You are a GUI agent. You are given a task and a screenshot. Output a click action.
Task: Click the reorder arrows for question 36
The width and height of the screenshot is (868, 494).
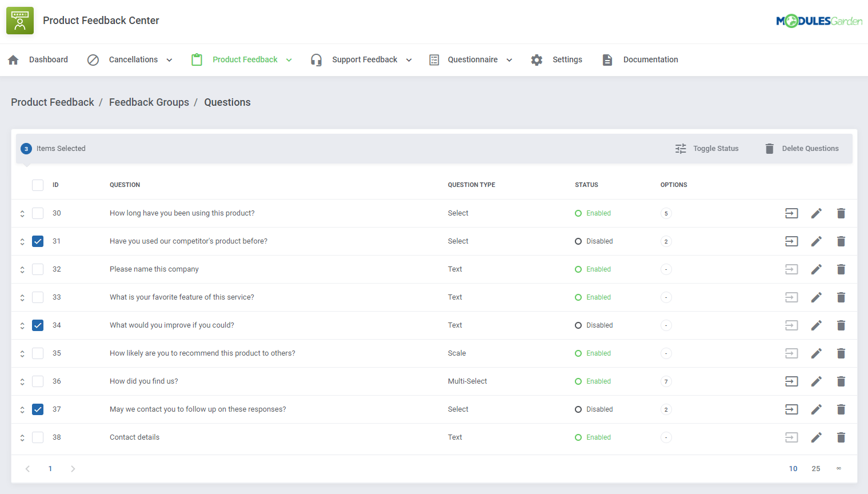[x=22, y=381]
